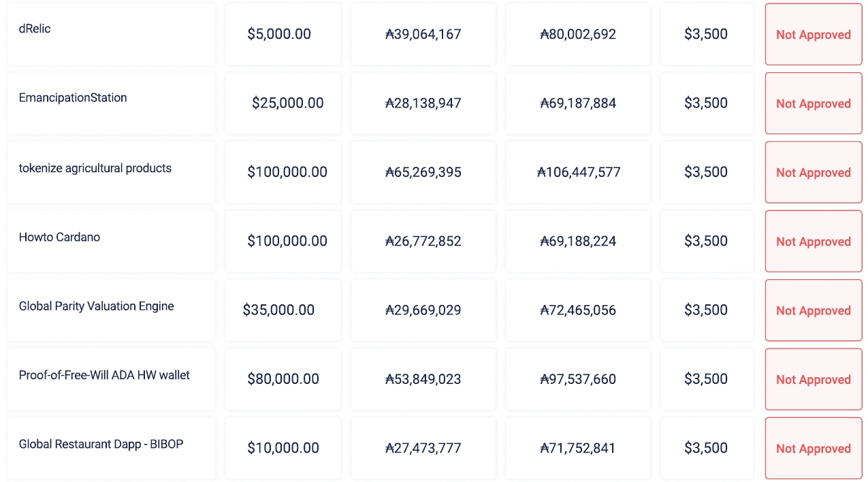Select Not Approved badge for Global Parity Valuation Engine
This screenshot has height=482, width=868.
pyautogui.click(x=813, y=310)
